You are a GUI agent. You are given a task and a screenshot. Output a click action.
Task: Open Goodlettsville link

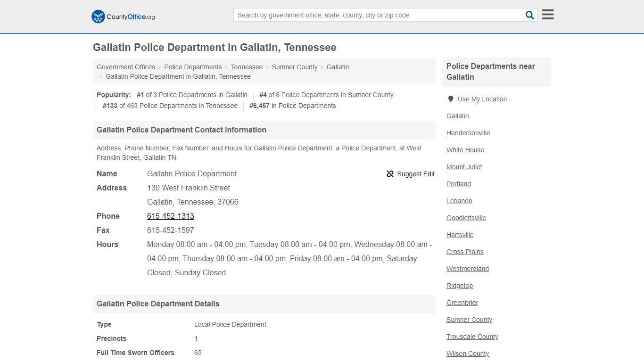tap(466, 218)
